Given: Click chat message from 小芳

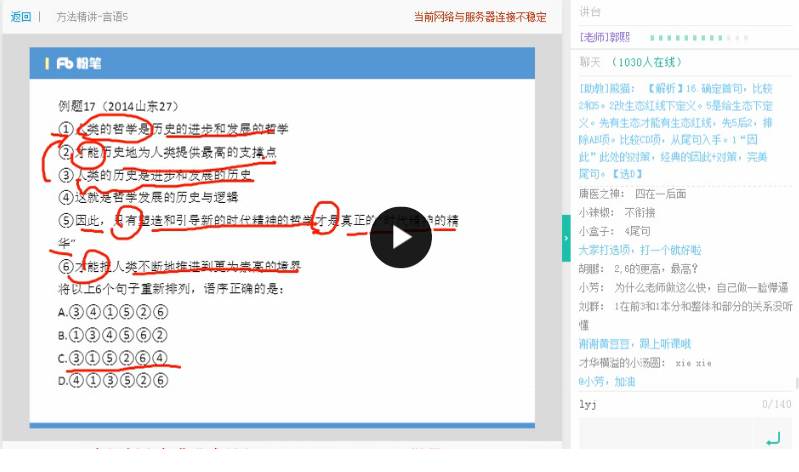Looking at the screenshot, I should 683,287.
